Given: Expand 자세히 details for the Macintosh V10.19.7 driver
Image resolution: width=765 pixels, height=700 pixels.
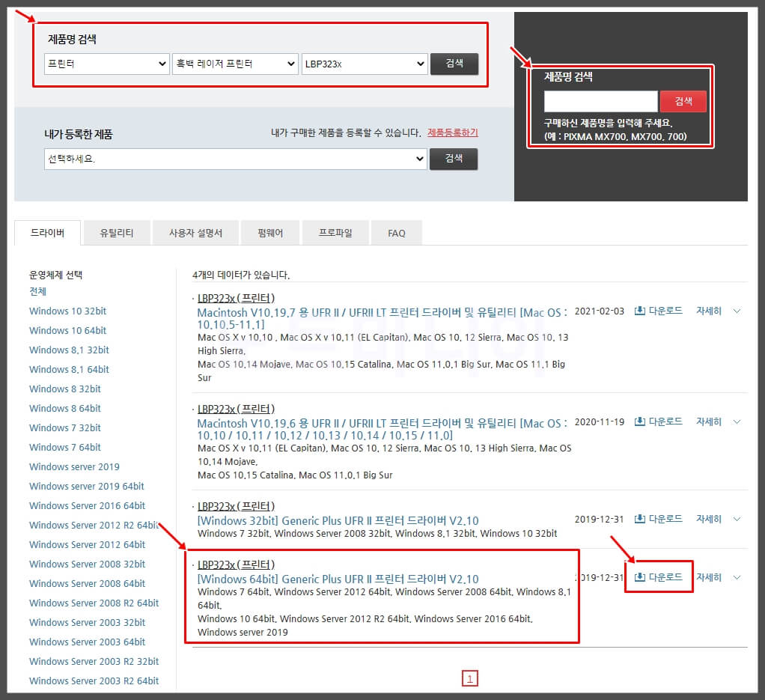Looking at the screenshot, I should (709, 310).
